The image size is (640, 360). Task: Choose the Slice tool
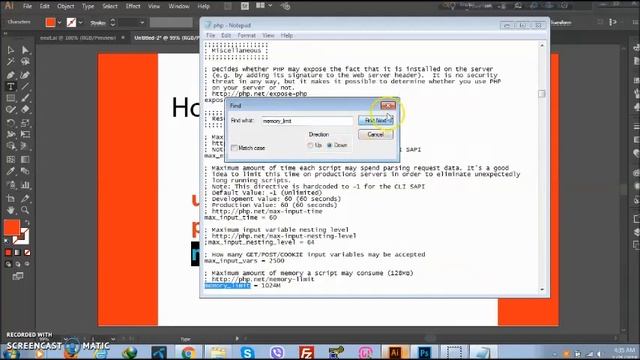[25, 198]
